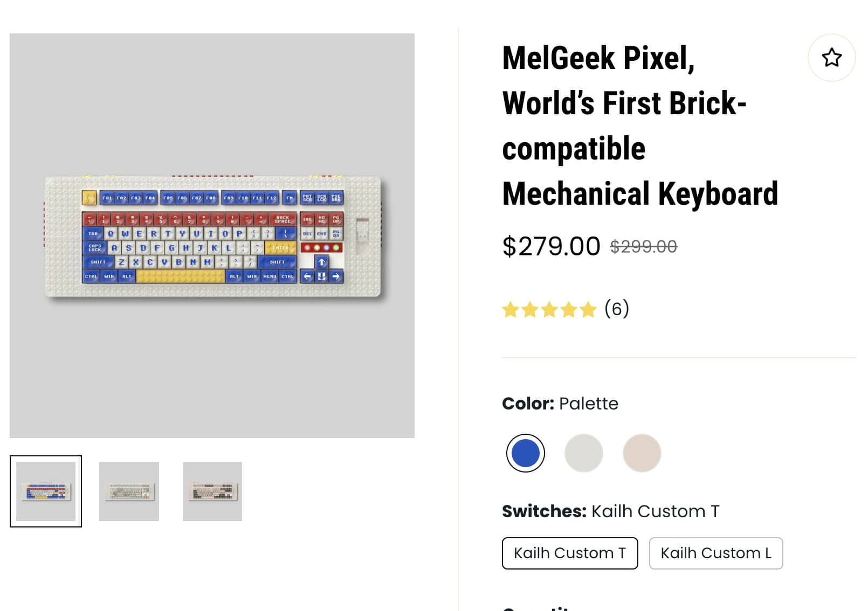Open the reviews count (6) link

tap(617, 309)
